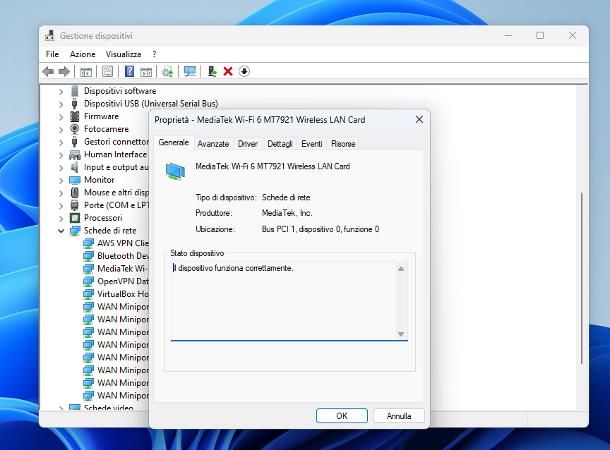
Task: Click the speaker icon for Input e output audio
Action: [x=75, y=167]
